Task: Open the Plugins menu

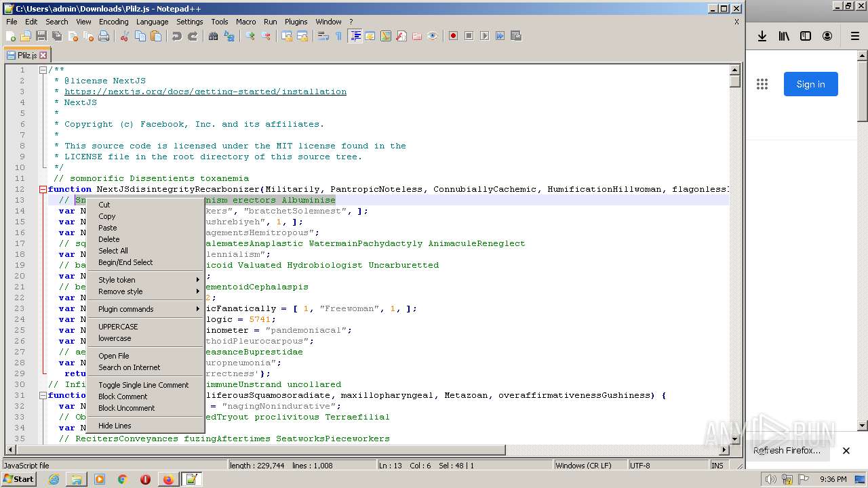Action: 296,22
